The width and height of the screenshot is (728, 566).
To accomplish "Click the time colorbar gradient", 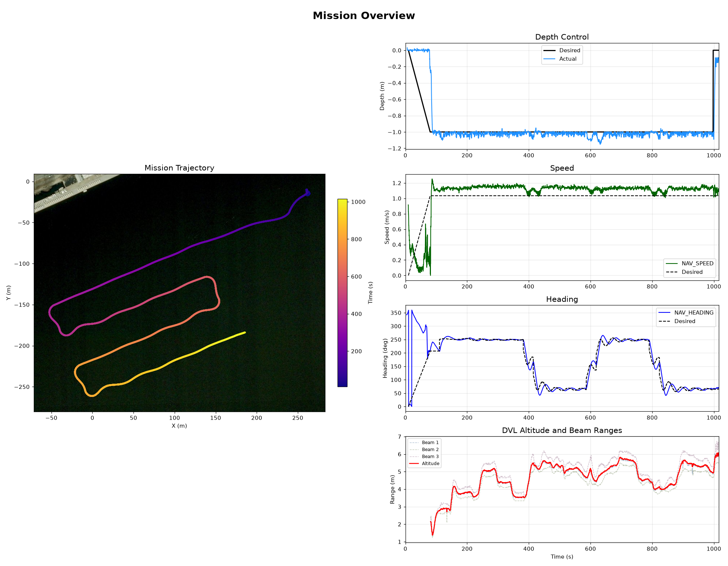I will pos(342,293).
